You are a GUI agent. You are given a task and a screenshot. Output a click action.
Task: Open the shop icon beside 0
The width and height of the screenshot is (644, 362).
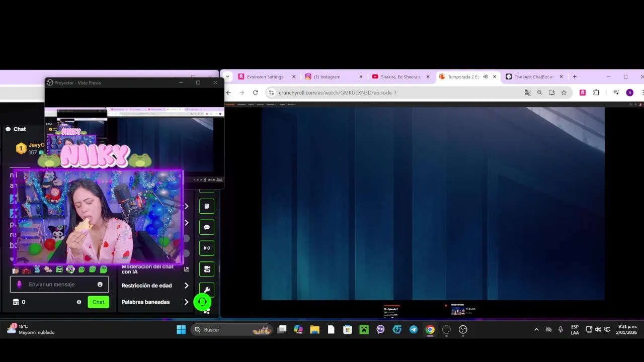(x=16, y=302)
